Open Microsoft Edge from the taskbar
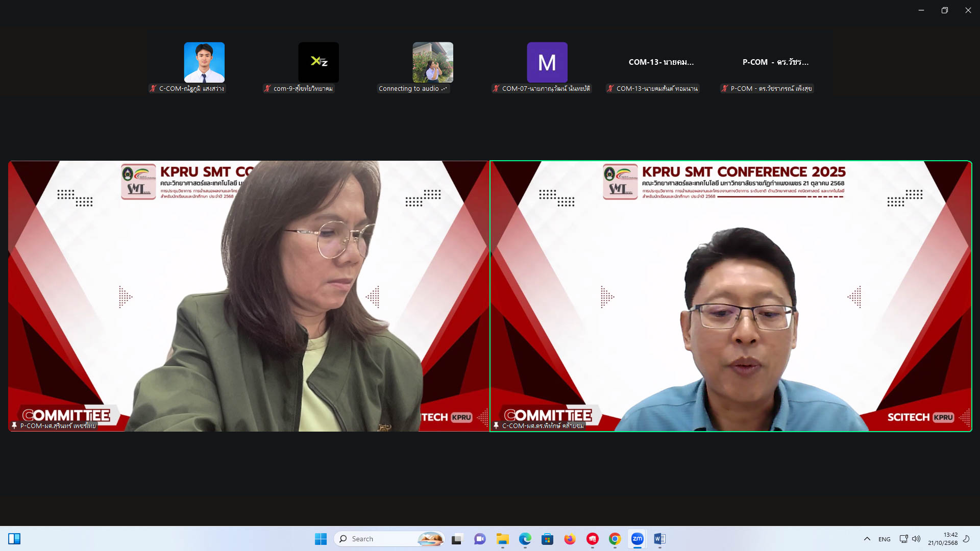This screenshot has height=551, width=980. pos(525,539)
